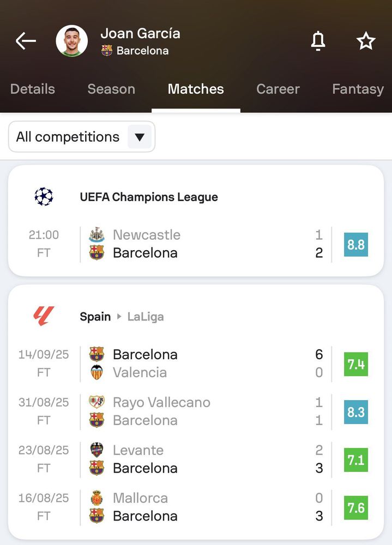392x545 pixels.
Task: Enable match notifications via the bell icon
Action: 318,40
